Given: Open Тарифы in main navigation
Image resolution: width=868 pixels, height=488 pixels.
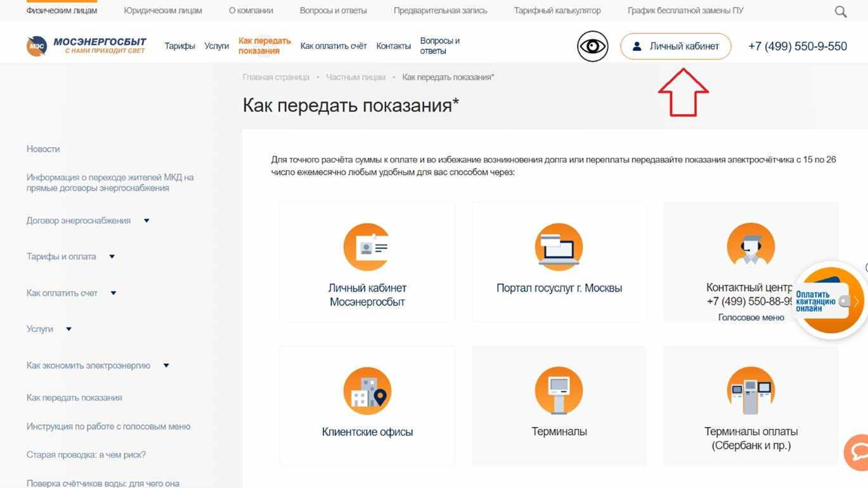Looking at the screenshot, I should 180,46.
